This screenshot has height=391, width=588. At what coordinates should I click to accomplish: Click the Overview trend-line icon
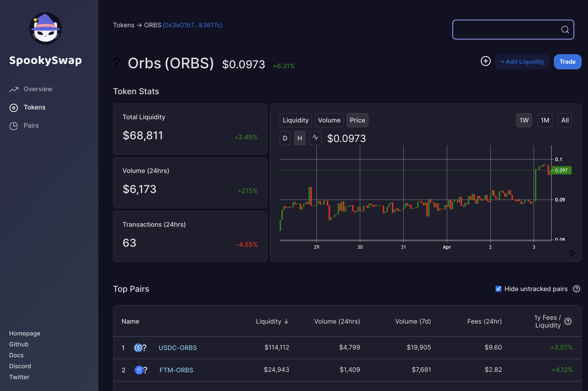click(14, 89)
